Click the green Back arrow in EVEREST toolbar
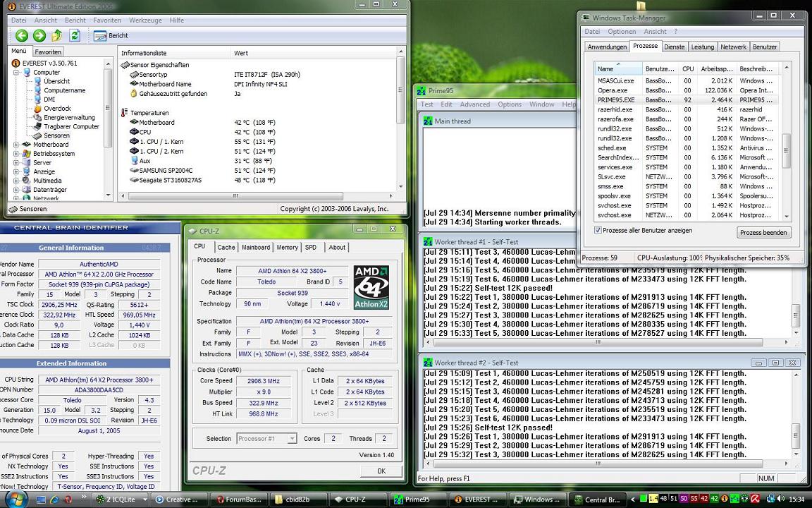 [21, 35]
